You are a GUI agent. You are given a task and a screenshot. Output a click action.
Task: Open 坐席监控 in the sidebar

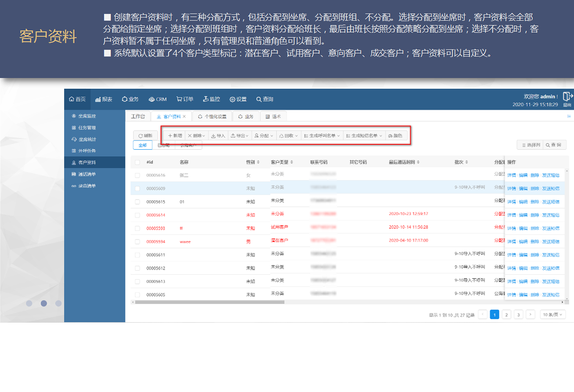click(x=87, y=116)
